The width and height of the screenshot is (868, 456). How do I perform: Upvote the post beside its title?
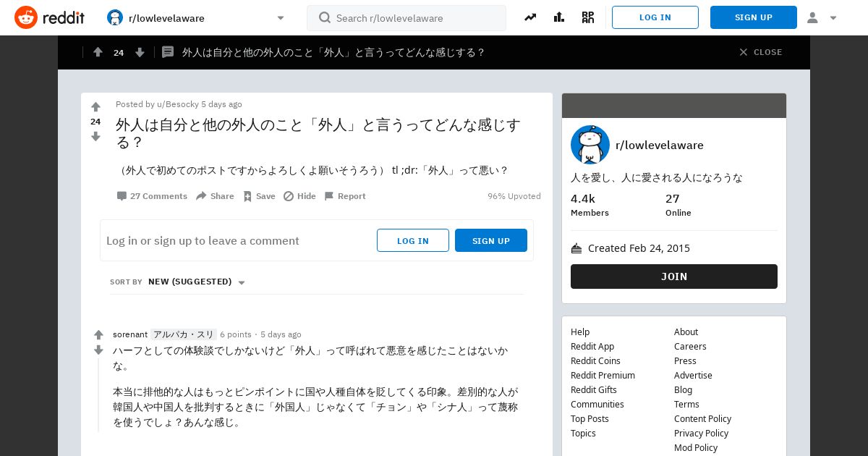(95, 107)
